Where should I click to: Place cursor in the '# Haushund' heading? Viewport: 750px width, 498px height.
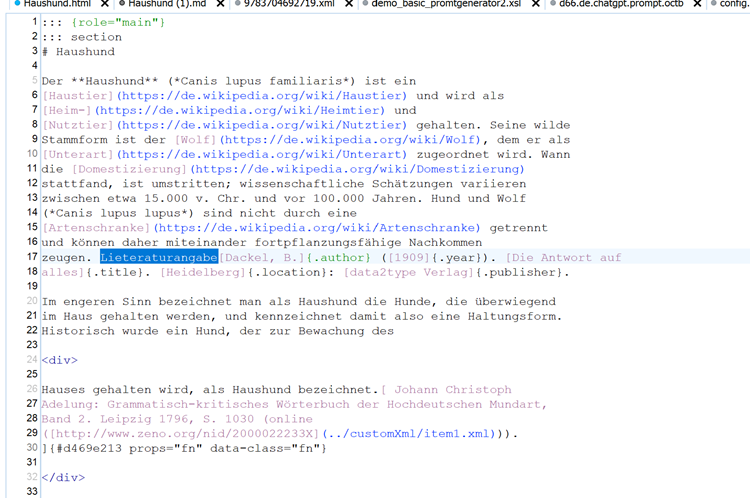[78, 52]
